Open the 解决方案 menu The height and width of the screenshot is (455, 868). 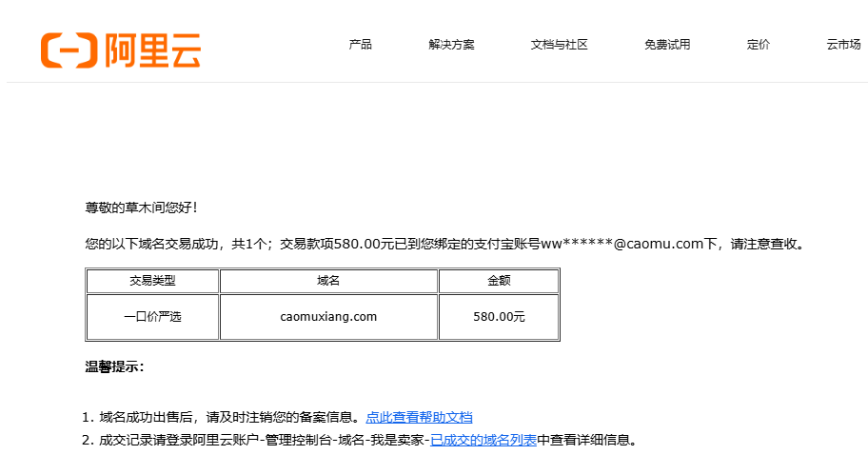(x=451, y=45)
